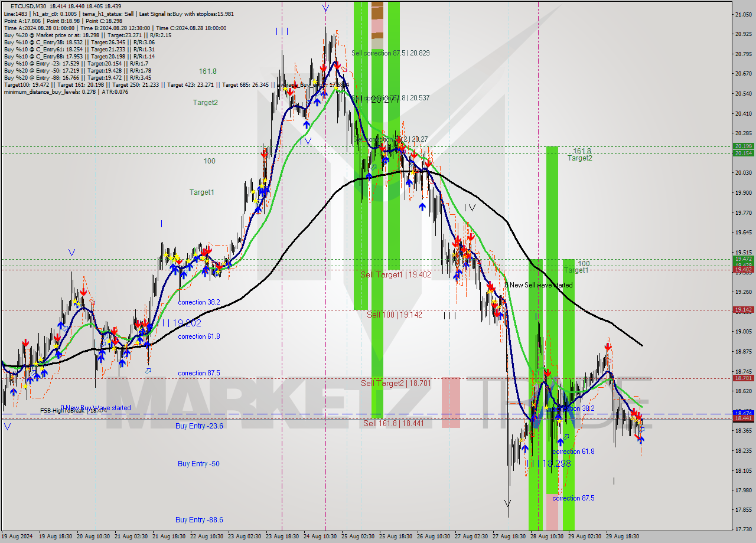Click the red 18.701 price tag
The image size is (756, 543).
(743, 378)
